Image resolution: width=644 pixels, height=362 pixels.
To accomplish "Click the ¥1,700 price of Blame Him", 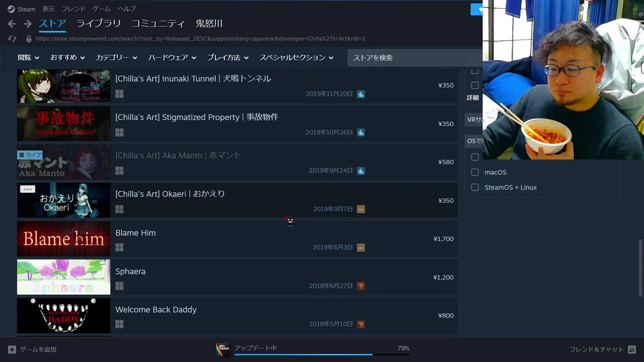I will point(443,239).
